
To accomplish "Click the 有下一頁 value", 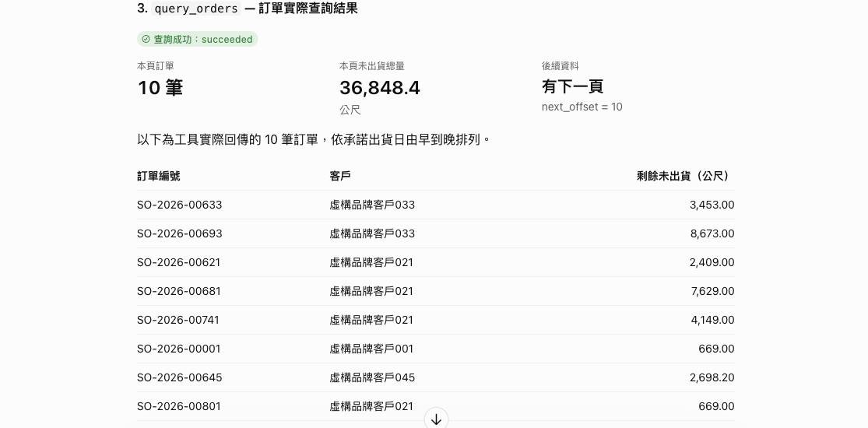I will (572, 86).
